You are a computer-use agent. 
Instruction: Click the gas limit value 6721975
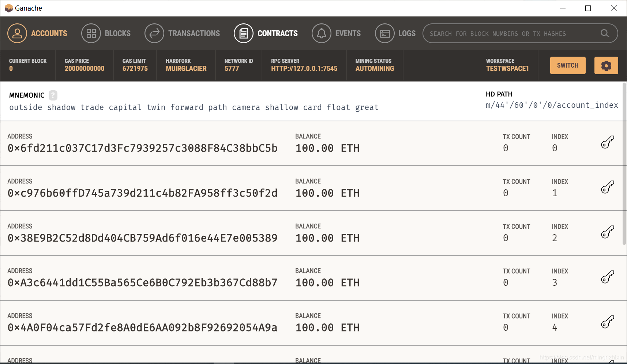pyautogui.click(x=135, y=69)
